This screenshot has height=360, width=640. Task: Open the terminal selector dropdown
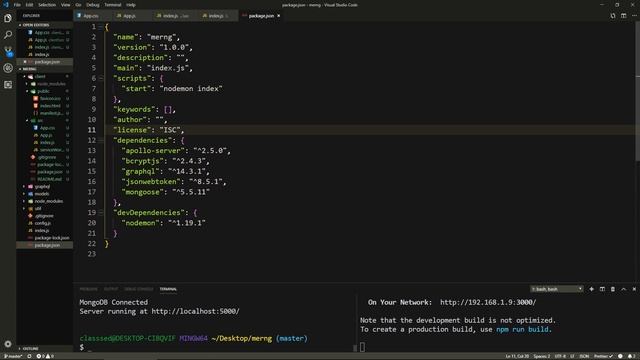[x=557, y=289]
